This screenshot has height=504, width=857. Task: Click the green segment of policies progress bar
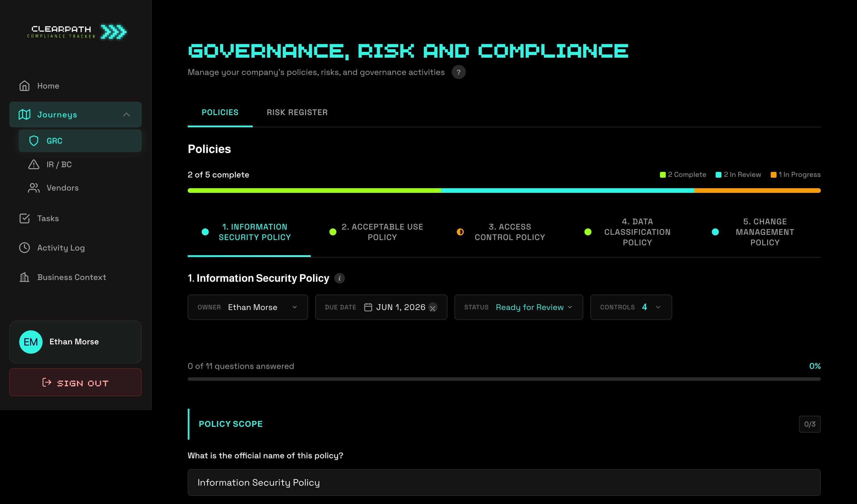314,191
